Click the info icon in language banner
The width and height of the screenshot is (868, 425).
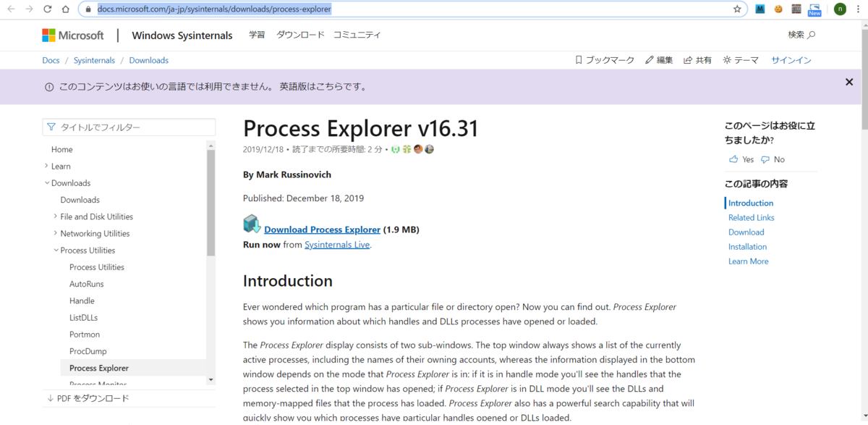49,87
